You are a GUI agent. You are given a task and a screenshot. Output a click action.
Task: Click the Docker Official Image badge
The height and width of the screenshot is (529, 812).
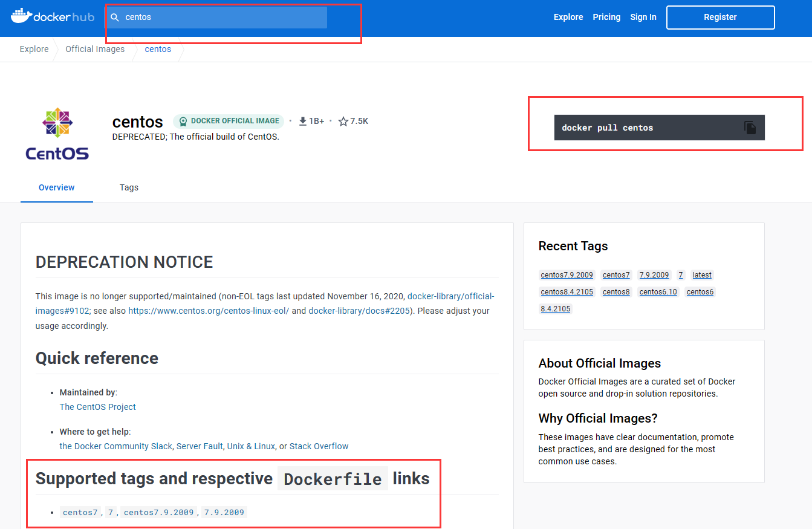coord(229,121)
